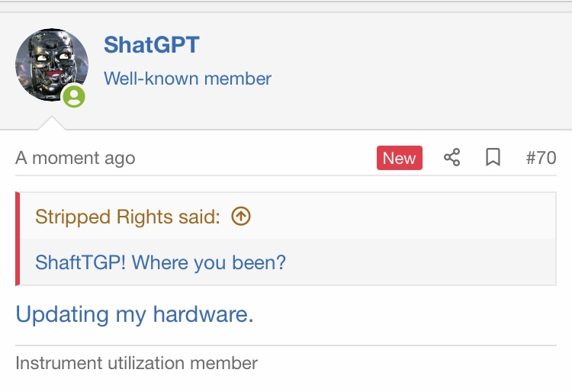Open the #70 post permalink

coord(541,158)
